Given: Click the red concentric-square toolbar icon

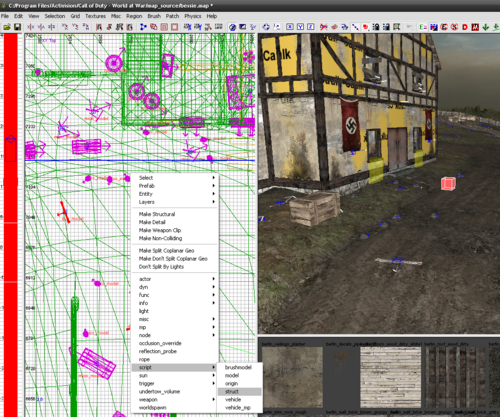Looking at the screenshot, I should (x=164, y=27).
